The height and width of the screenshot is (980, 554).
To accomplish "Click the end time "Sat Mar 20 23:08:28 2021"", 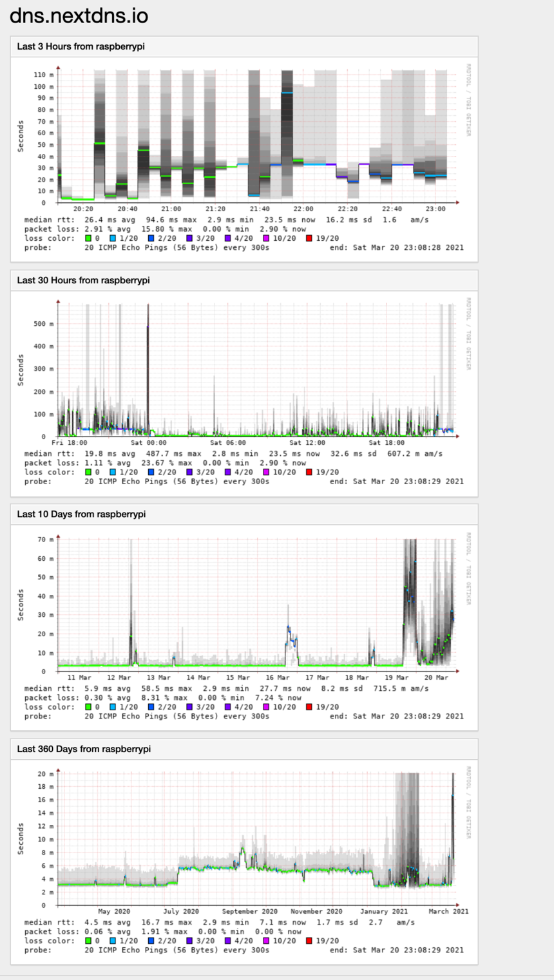I will point(408,247).
